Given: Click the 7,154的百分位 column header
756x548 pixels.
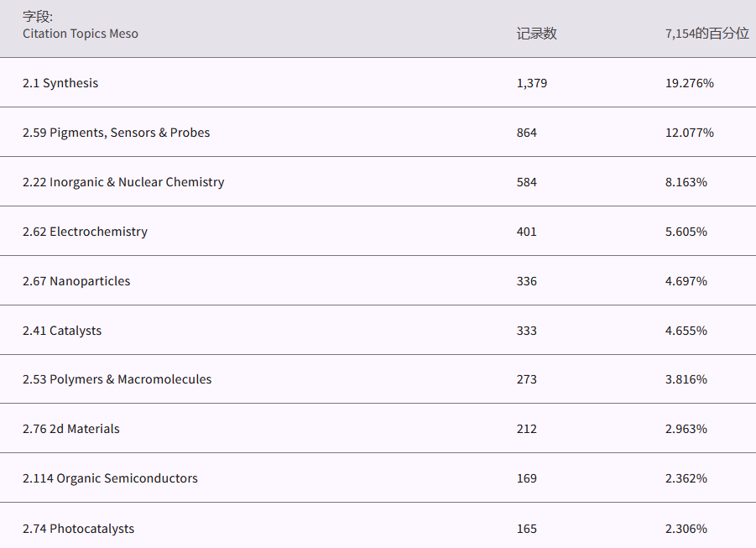Looking at the screenshot, I should [706, 34].
